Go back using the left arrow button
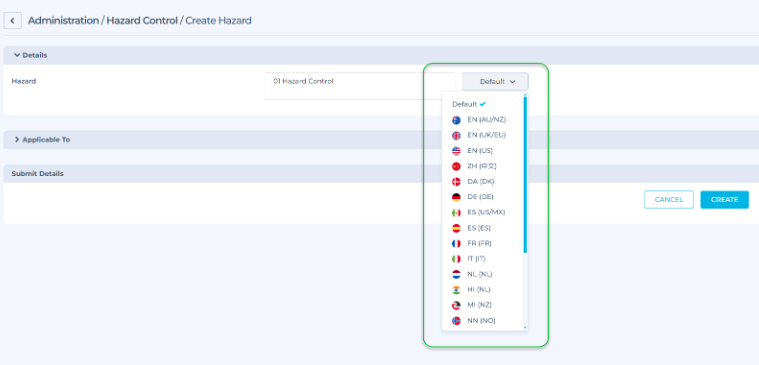759x365 pixels. coord(12,21)
